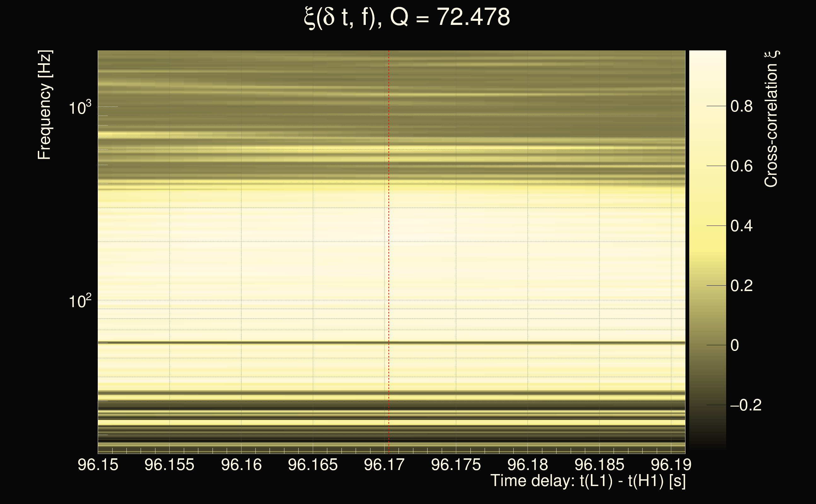Click the 96.18 x-axis tick label
This screenshot has width=816, height=504.
[x=527, y=465]
